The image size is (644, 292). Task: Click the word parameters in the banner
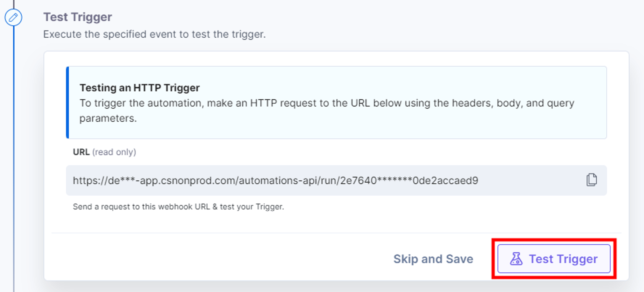(x=108, y=118)
